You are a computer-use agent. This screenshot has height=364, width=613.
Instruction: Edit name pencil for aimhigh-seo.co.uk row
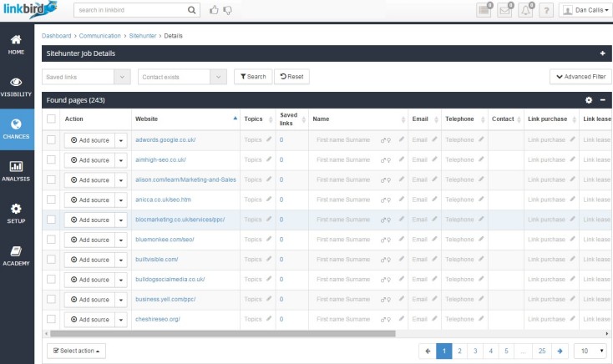(x=401, y=159)
